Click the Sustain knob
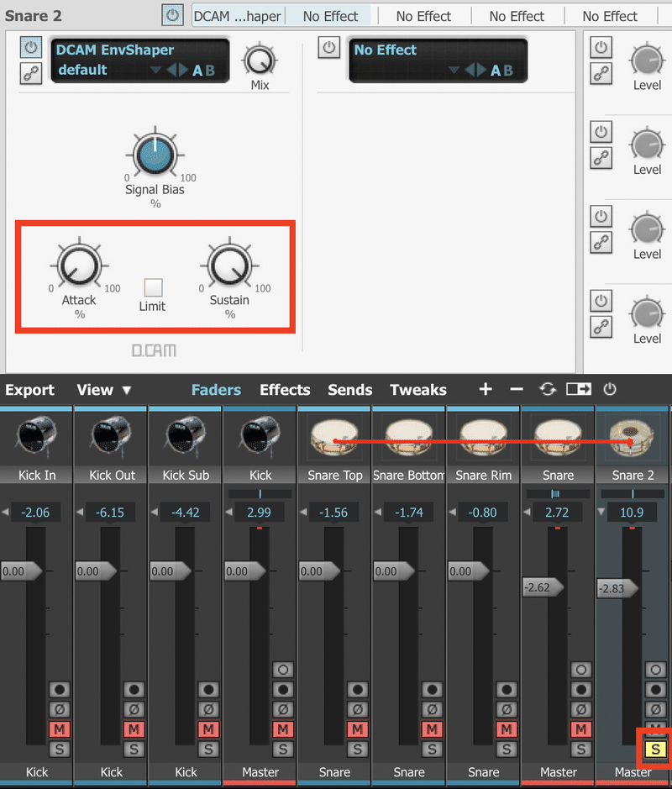 point(230,265)
